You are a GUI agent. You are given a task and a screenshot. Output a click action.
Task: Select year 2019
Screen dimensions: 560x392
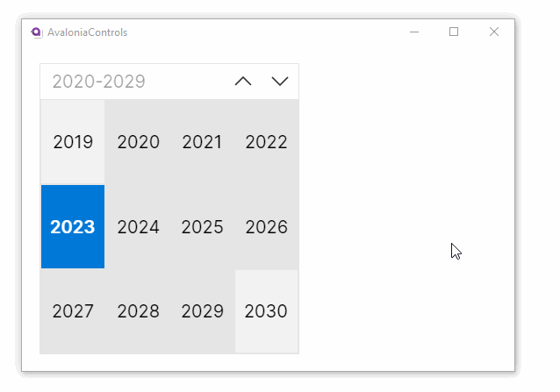click(x=73, y=142)
